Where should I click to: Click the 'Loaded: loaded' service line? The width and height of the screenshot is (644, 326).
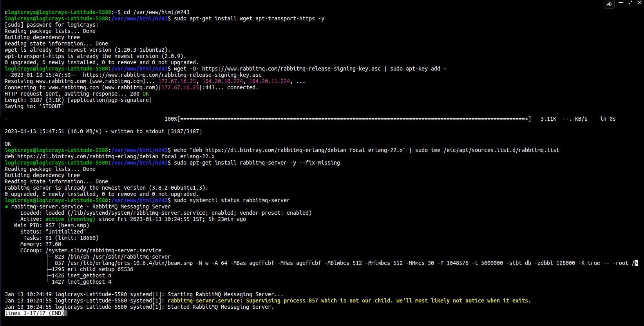[166, 213]
